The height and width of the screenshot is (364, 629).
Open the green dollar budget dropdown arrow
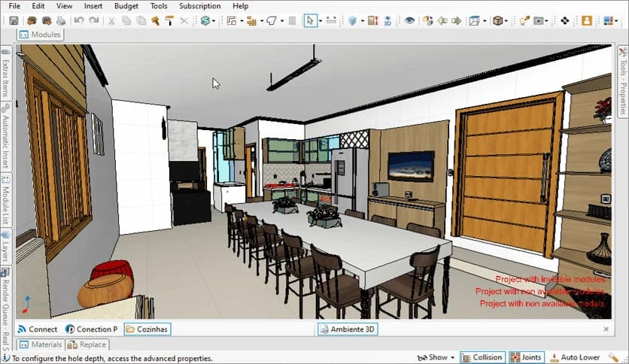click(214, 21)
